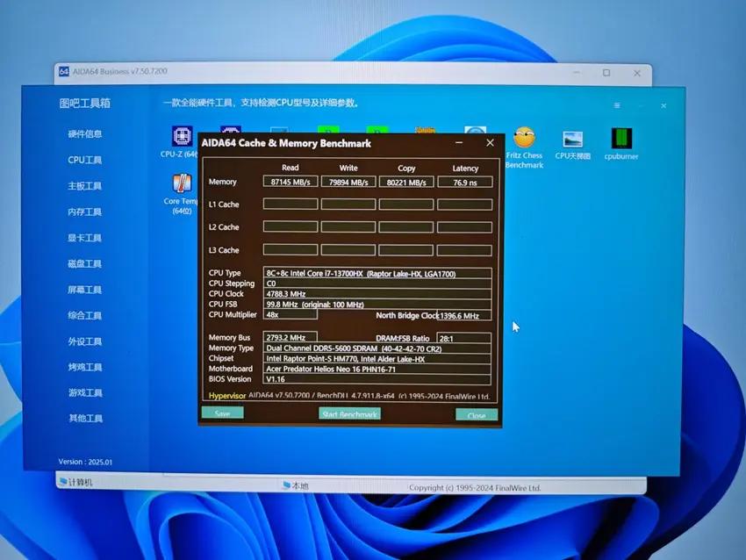Close the Cache & Memory Benchmark dialog with X
Image resolution: width=746 pixels, height=560 pixels.
click(490, 143)
